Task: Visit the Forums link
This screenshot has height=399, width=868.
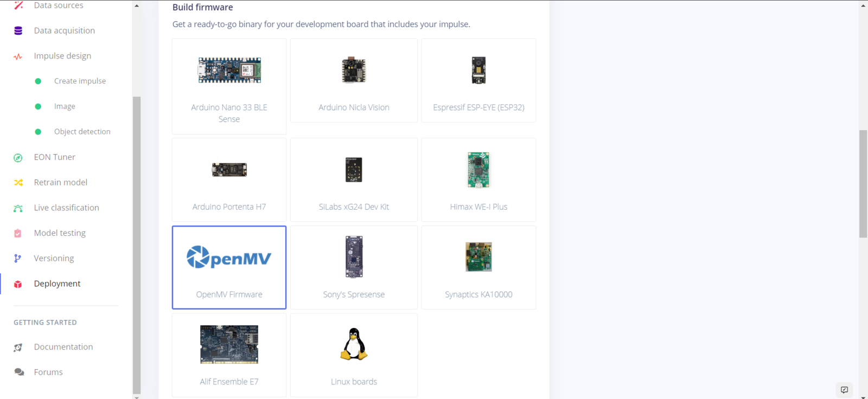Action: tap(48, 372)
